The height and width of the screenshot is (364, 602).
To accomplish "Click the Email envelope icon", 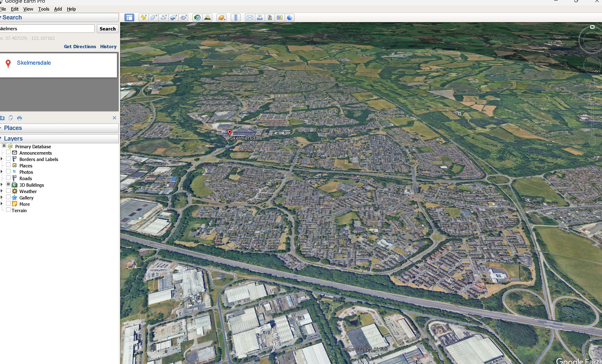I will 250,18.
